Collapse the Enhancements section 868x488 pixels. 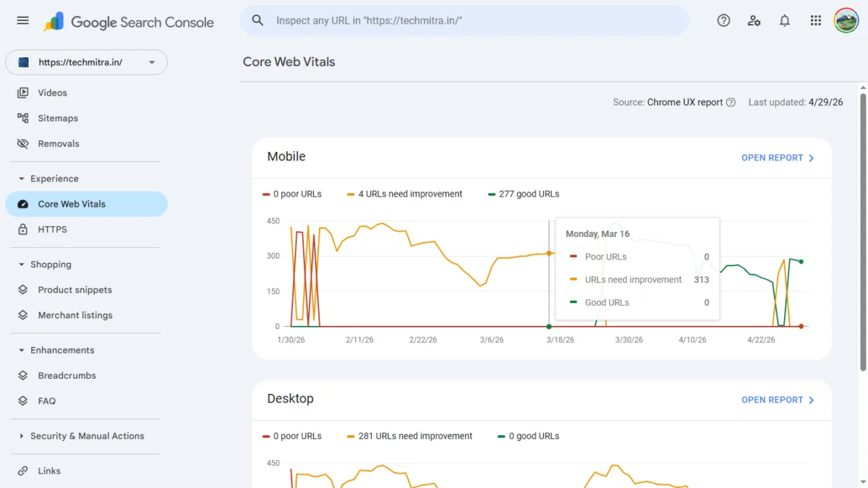point(22,350)
